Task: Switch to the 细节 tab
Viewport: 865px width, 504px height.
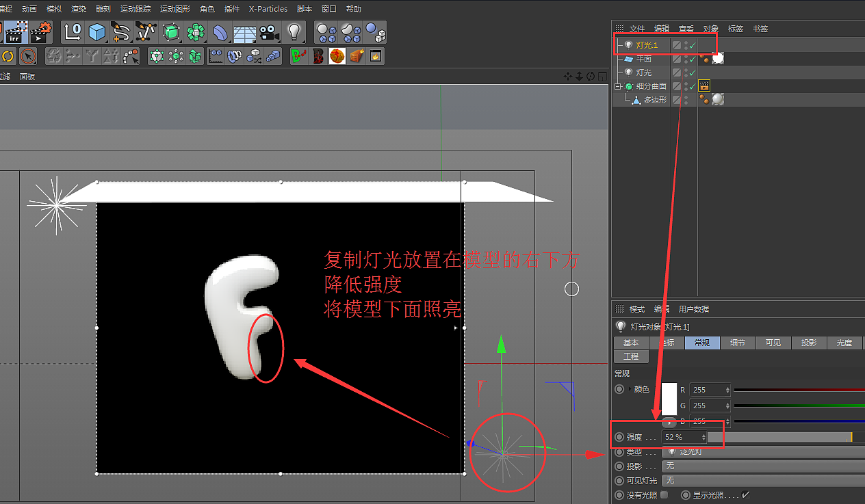Action: (738, 343)
